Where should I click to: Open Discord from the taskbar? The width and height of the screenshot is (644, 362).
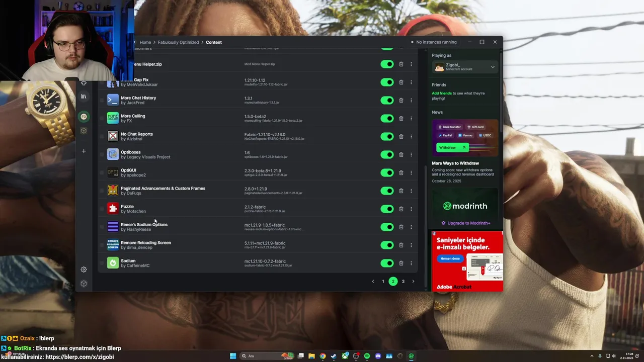pyautogui.click(x=378, y=356)
